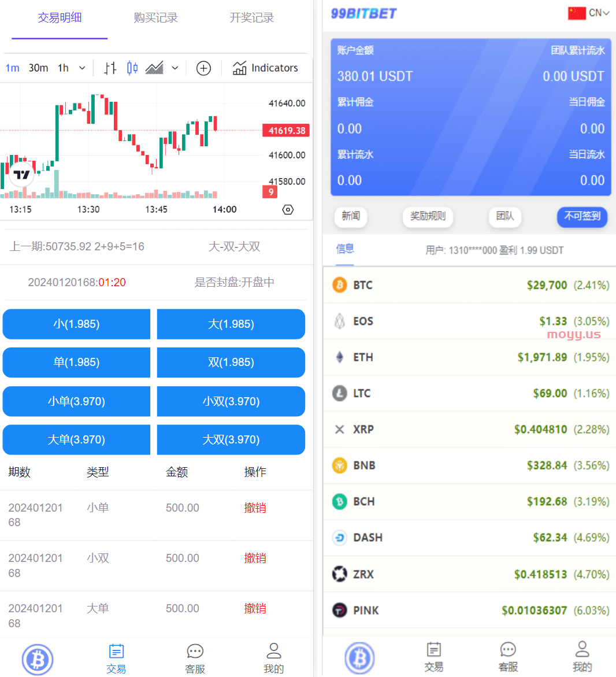
Task: Select the bar chart style icon
Action: point(110,68)
